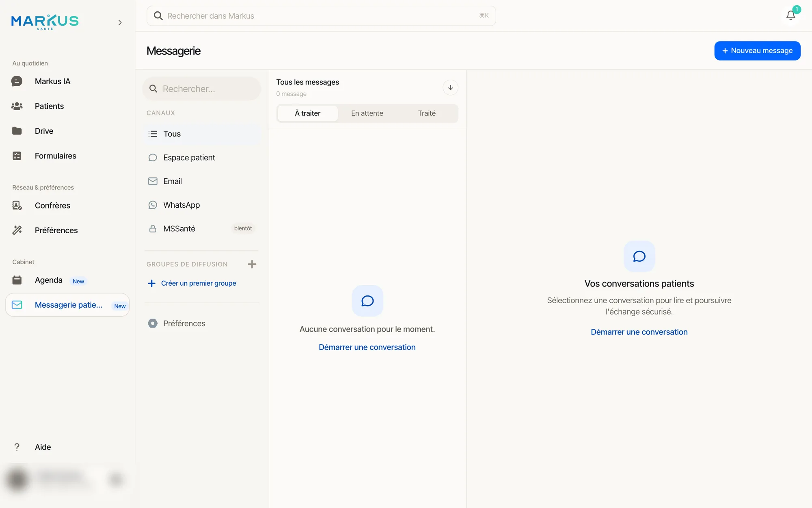Open the Formulaires icon

click(17, 156)
